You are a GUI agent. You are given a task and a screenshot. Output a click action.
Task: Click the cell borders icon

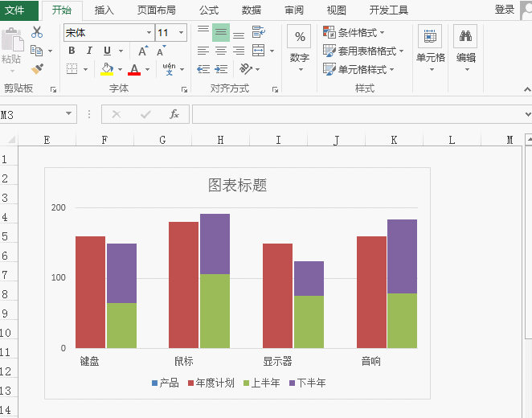pos(72,69)
